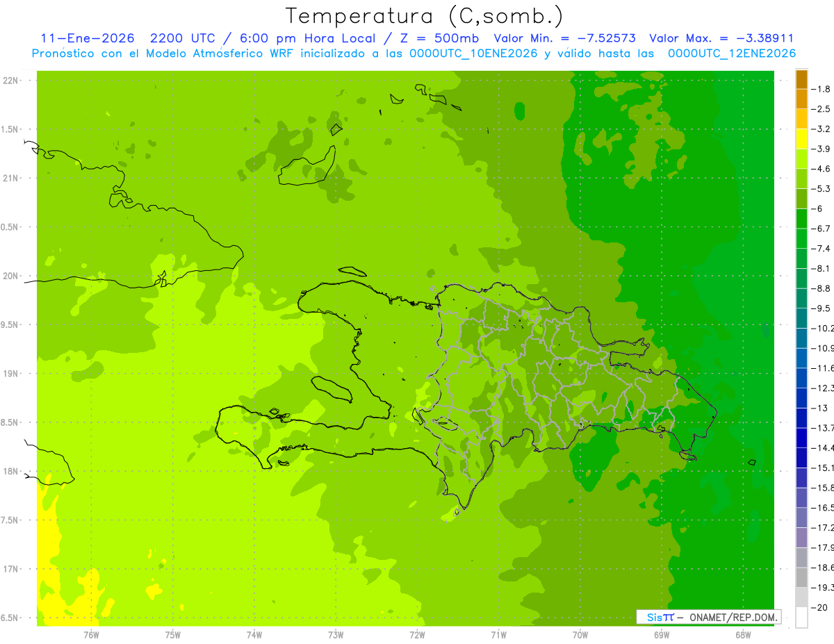Click the '70W' longitude label
Viewport: 834px width, 644px height.
[580, 634]
